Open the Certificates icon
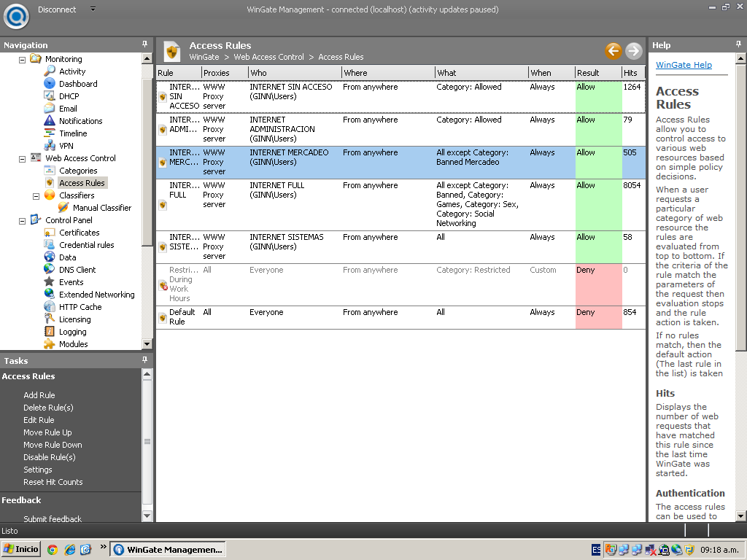The width and height of the screenshot is (747, 560). (x=50, y=232)
